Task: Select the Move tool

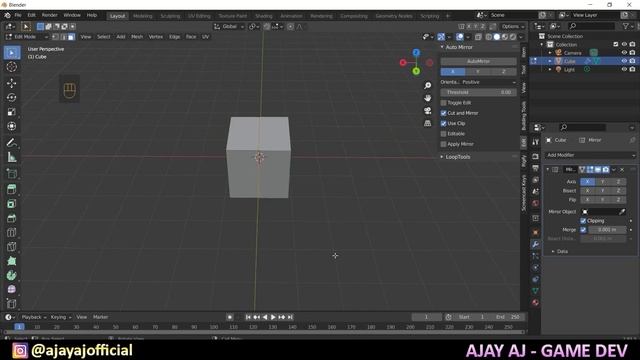Action: click(x=11, y=83)
